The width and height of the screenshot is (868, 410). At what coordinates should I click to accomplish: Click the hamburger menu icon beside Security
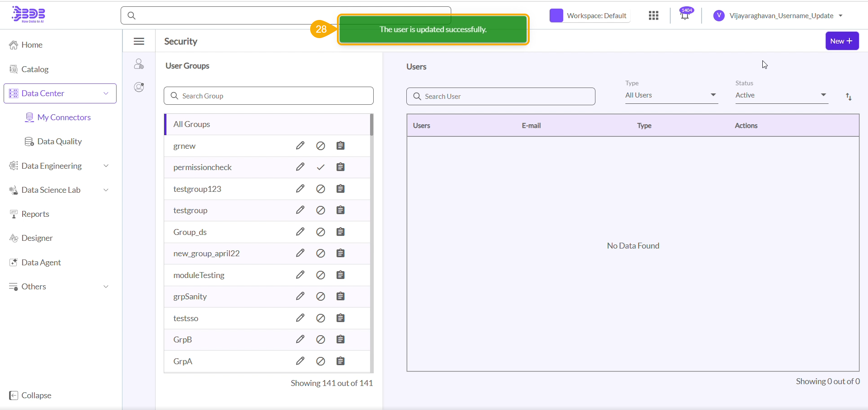tap(139, 41)
